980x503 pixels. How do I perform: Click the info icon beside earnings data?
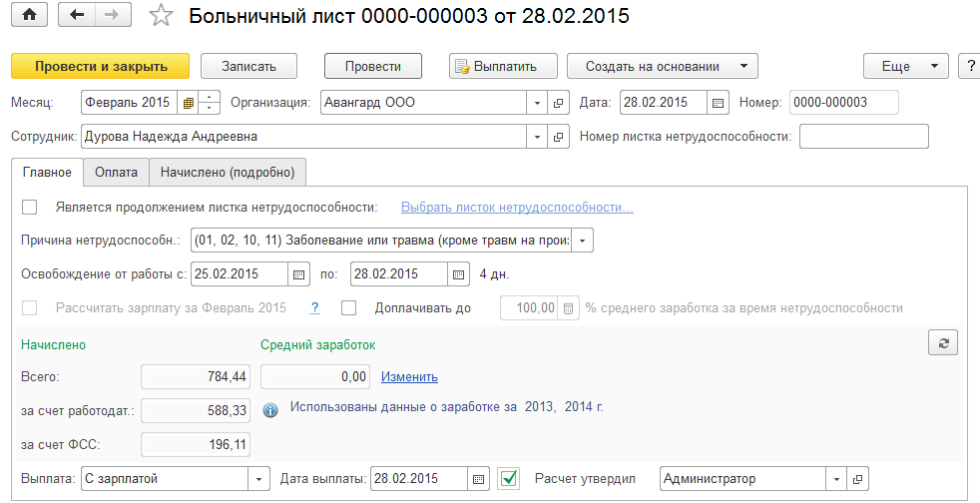(269, 409)
